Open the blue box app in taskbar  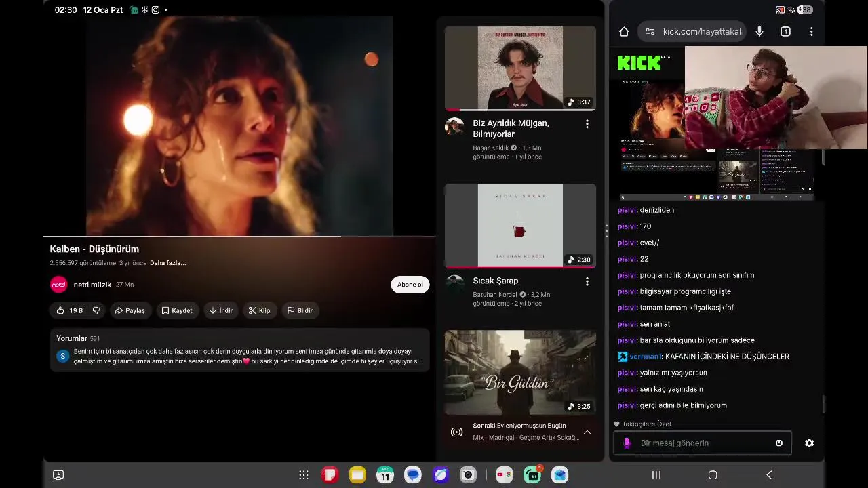coord(559,475)
